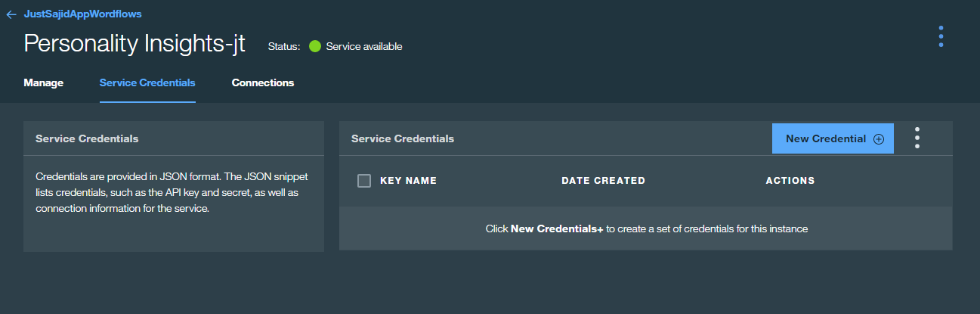Viewport: 980px width, 314px height.
Task: Click the Personality Insights-jt title
Action: 134,44
